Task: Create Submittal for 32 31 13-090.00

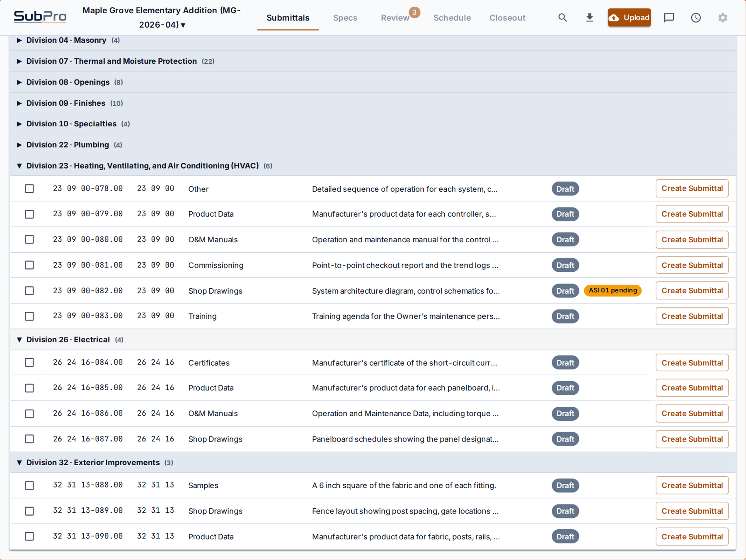Action: click(x=692, y=536)
